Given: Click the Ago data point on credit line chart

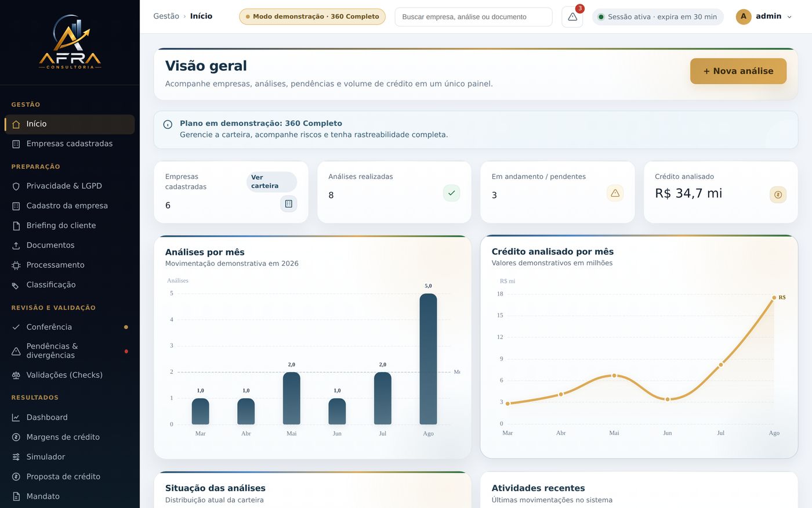Looking at the screenshot, I should click(x=774, y=298).
